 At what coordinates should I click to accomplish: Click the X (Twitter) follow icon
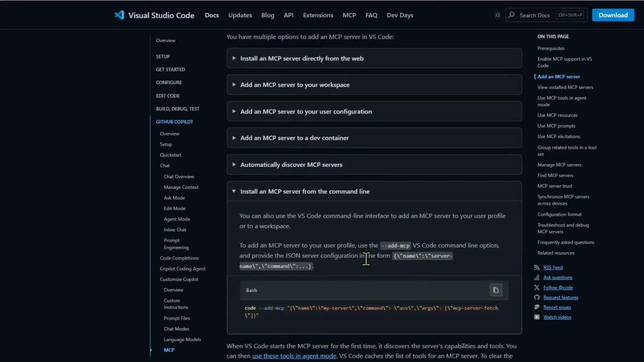(x=537, y=288)
